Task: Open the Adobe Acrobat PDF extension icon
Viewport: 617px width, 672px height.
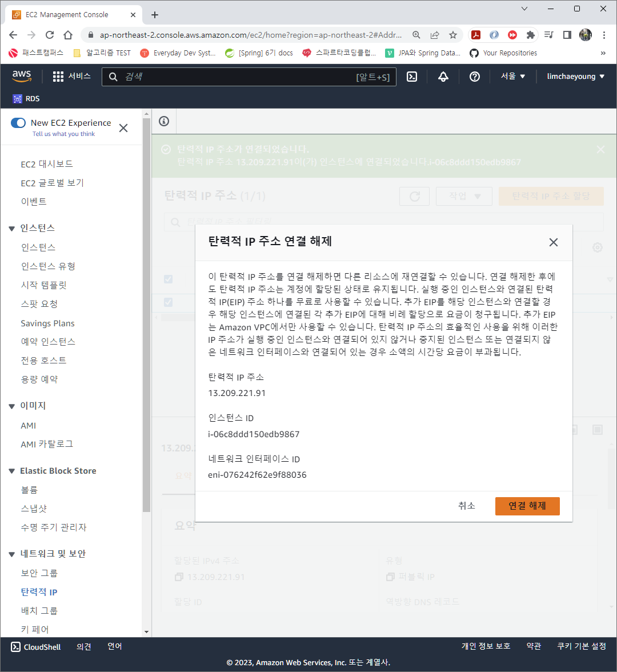Action: pyautogui.click(x=475, y=35)
